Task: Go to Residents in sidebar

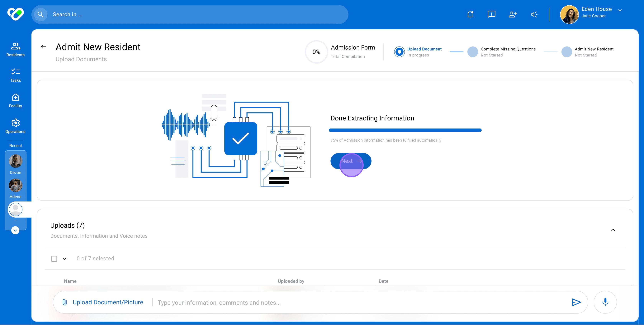Action: (16, 50)
